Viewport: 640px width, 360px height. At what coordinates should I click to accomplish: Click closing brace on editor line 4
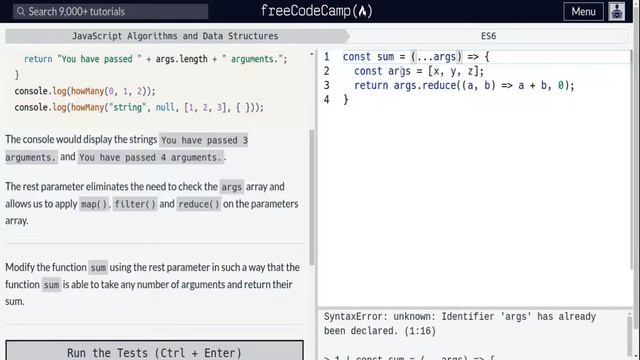coord(346,100)
